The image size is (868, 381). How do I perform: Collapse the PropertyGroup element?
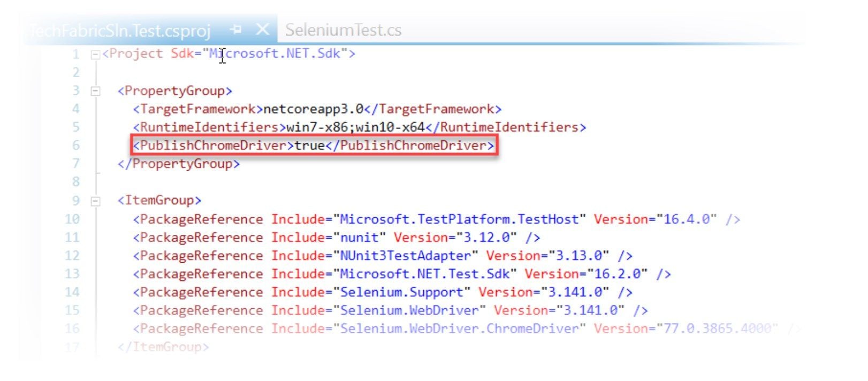94,91
